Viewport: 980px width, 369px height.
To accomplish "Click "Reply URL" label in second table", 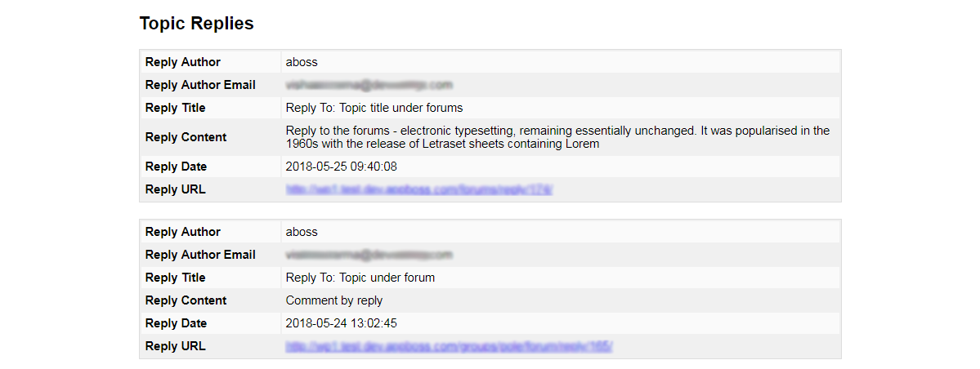I will [175, 346].
